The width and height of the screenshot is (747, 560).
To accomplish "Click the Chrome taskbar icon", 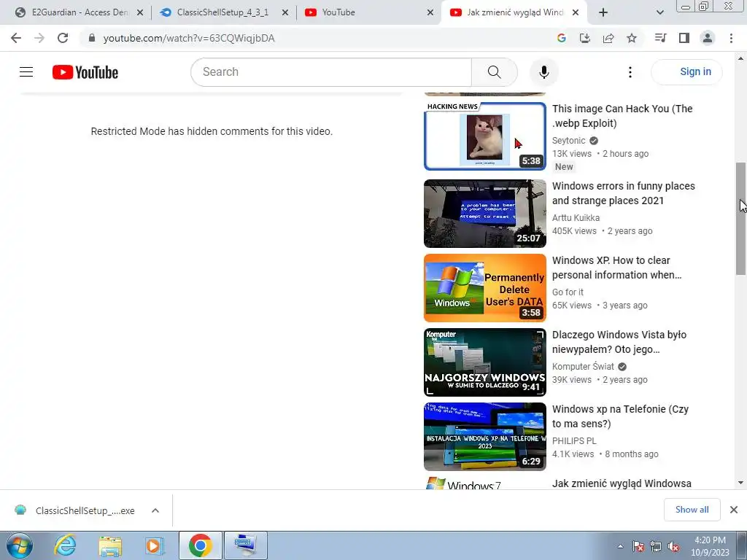I will (200, 545).
